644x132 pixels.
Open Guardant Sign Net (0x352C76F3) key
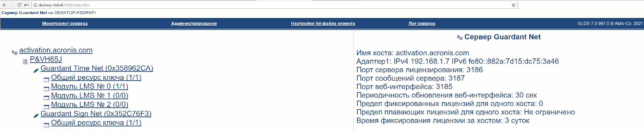96,114
